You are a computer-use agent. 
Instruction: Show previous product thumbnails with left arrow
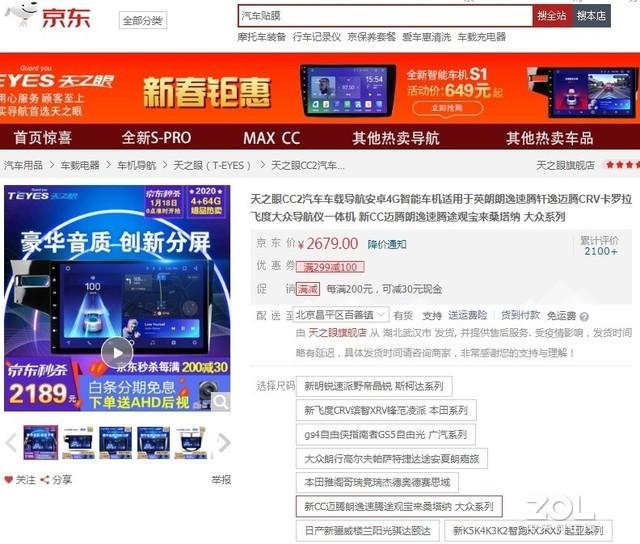(11, 442)
